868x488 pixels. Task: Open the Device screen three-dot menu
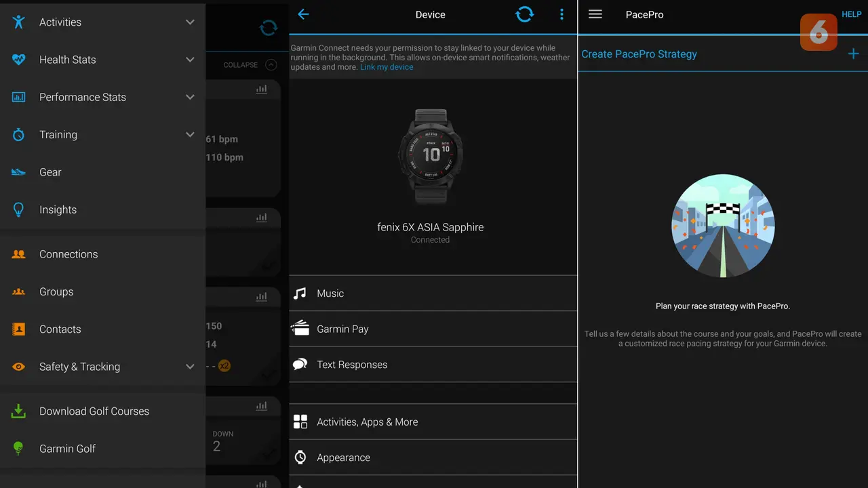pos(561,14)
